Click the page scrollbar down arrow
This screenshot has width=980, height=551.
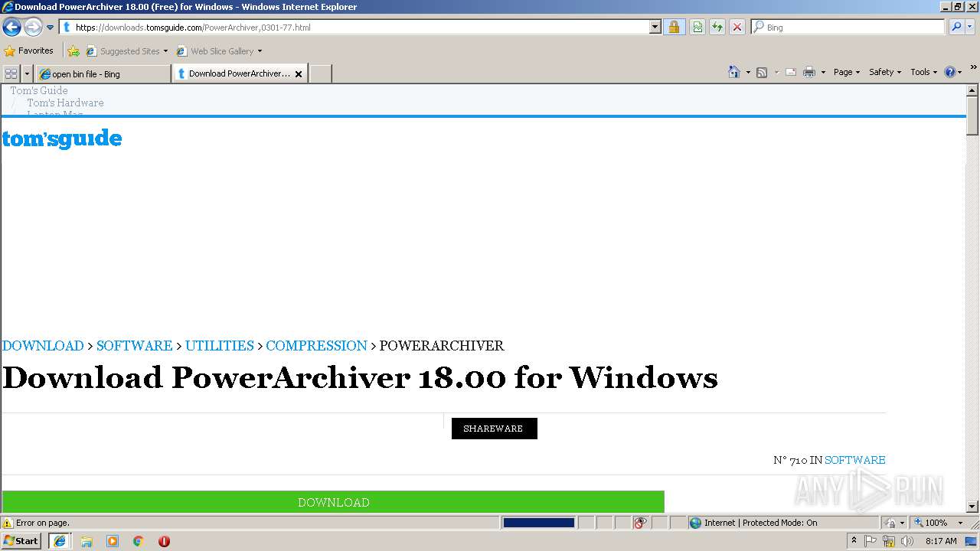coord(972,507)
